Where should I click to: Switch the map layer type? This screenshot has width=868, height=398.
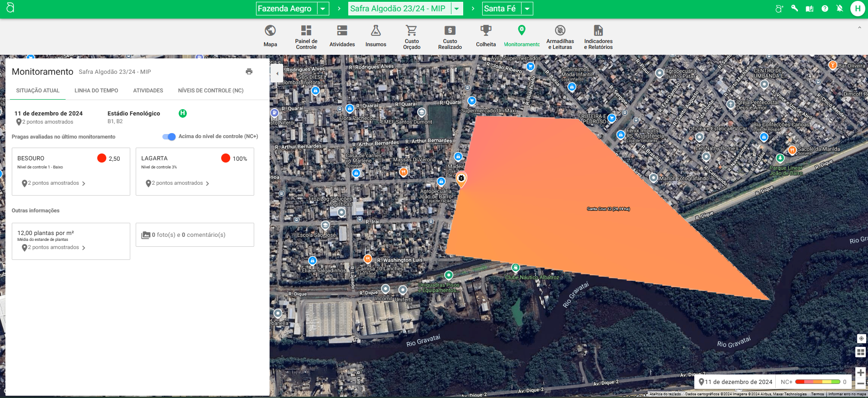click(860, 352)
